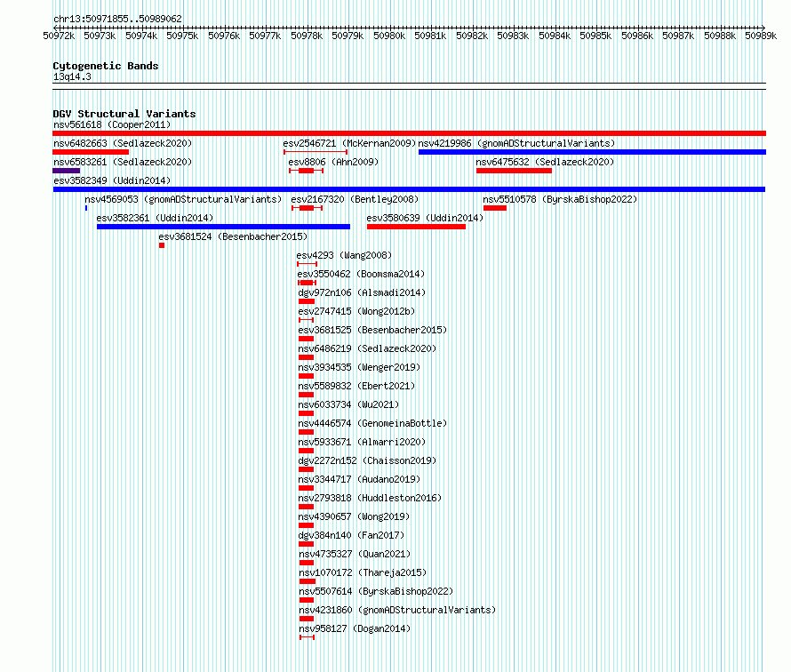Click the thin red glyph under esv2546721
Viewport: 791px width, 672px height.
click(x=316, y=152)
